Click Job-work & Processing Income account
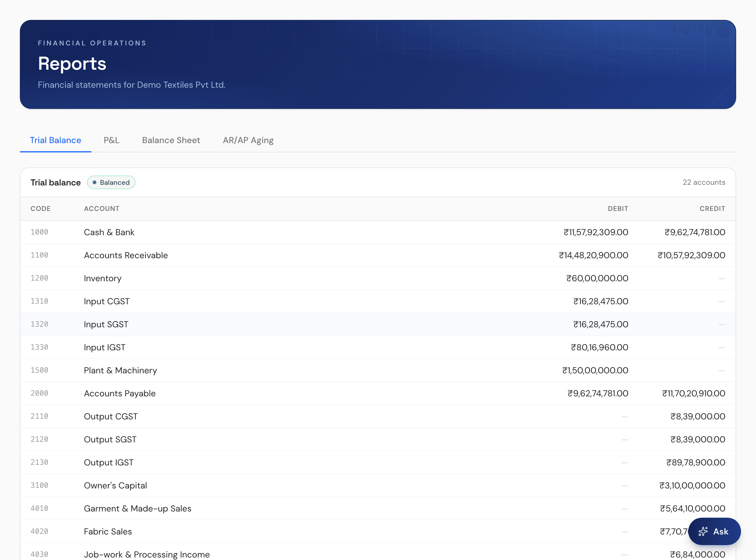 point(147,555)
